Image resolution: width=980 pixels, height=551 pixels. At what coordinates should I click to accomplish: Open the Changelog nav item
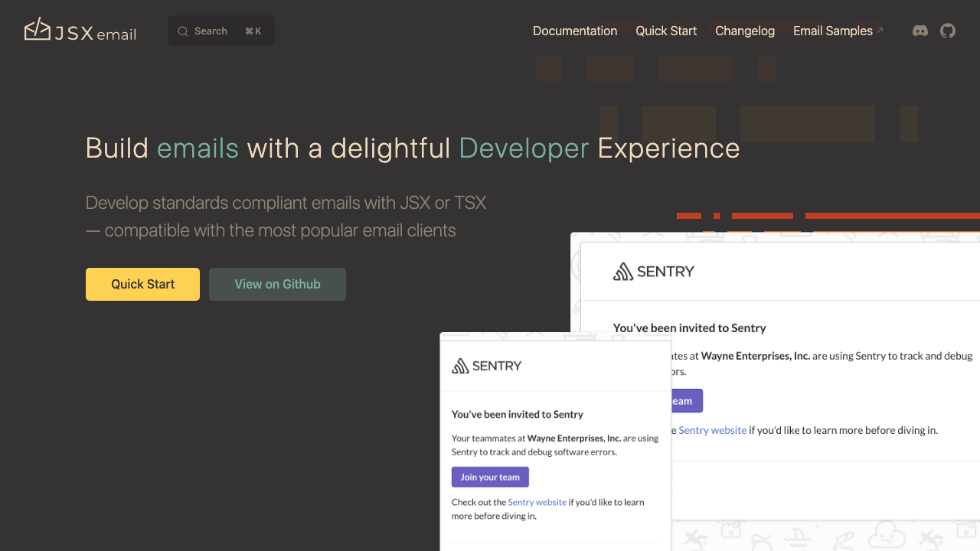point(745,31)
